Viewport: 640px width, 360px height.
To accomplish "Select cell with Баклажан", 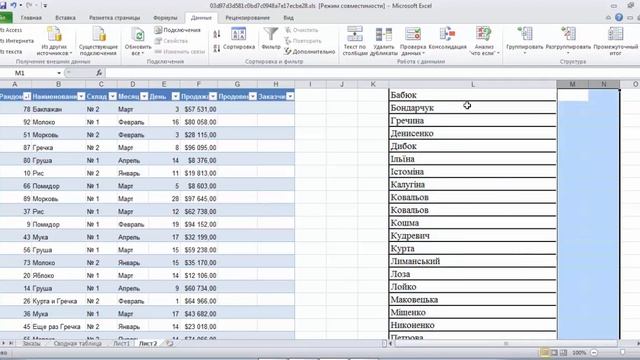I will pos(58,109).
